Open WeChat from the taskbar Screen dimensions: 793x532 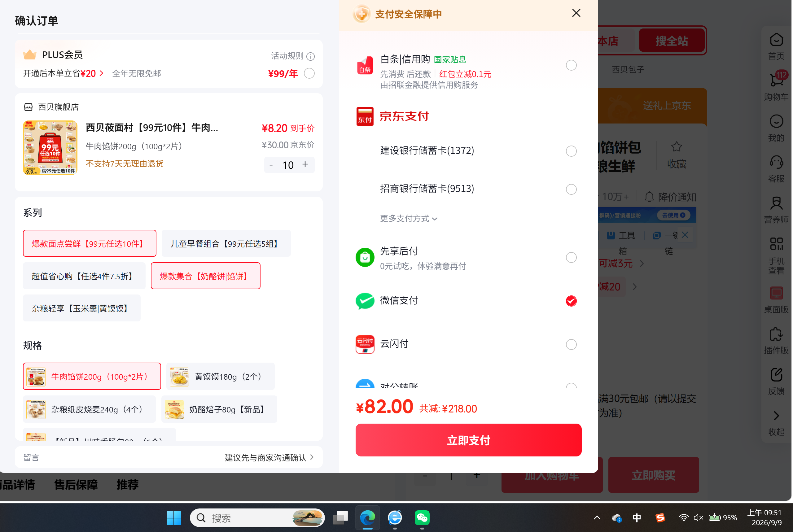422,518
